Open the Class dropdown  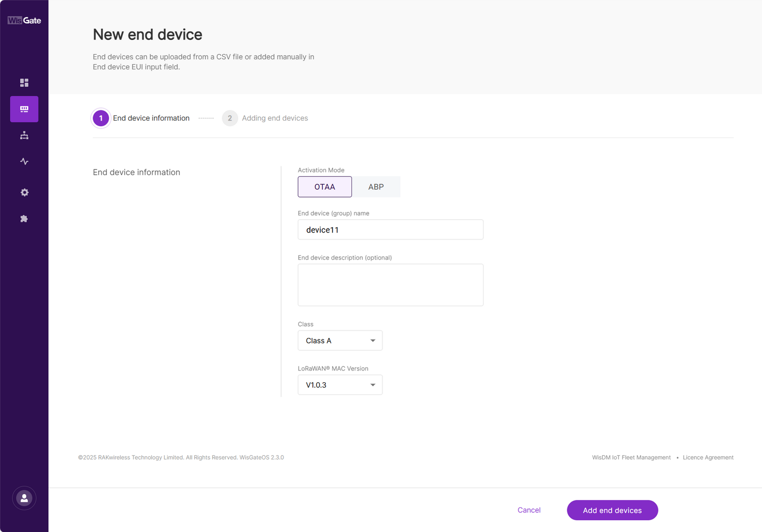point(340,340)
